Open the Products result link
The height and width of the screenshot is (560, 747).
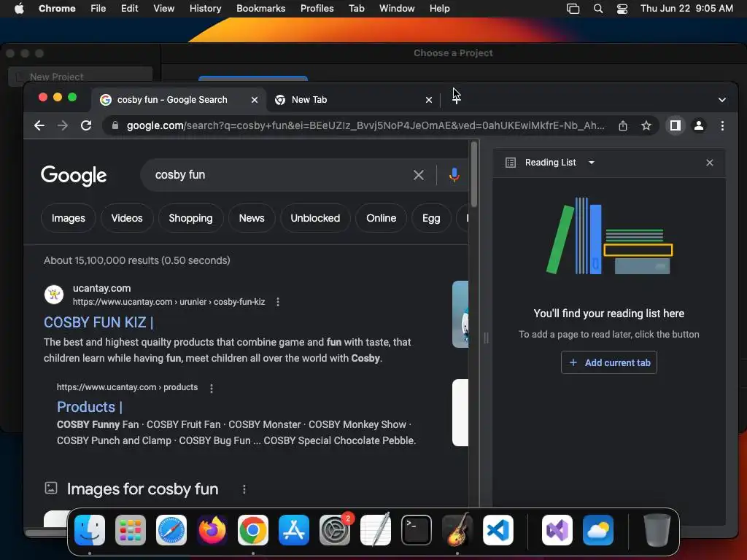[x=90, y=407]
